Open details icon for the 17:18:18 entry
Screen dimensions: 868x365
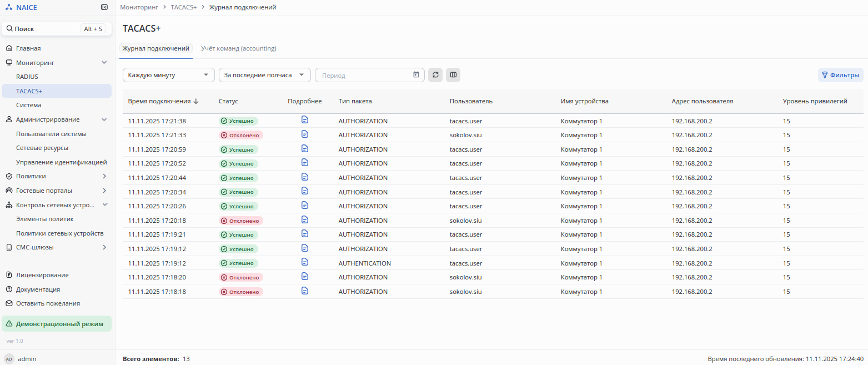pyautogui.click(x=304, y=291)
